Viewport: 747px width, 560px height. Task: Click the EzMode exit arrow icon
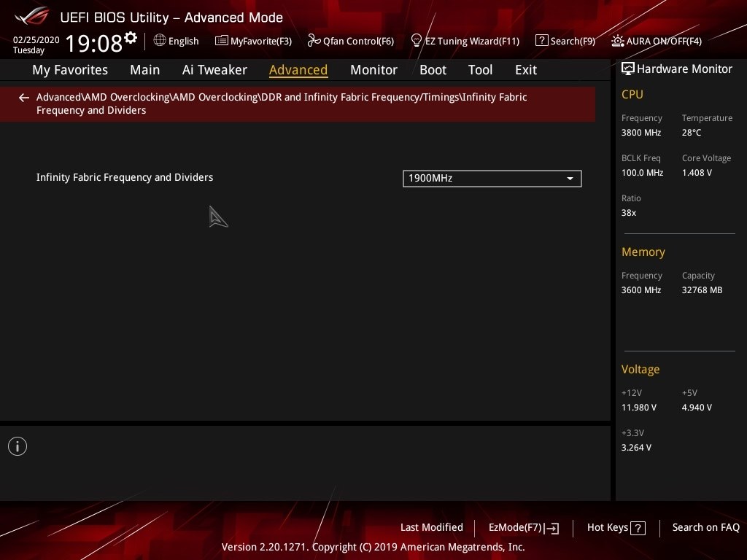point(551,528)
